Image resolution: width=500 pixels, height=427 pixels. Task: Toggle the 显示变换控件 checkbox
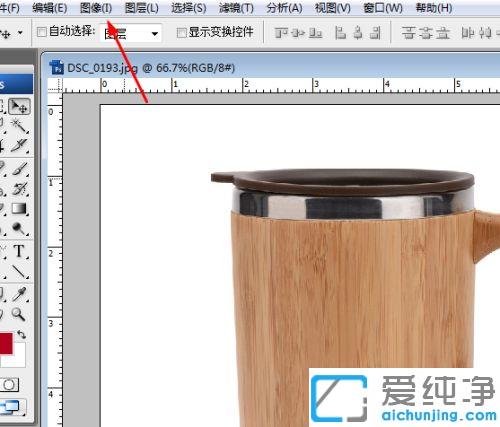181,33
